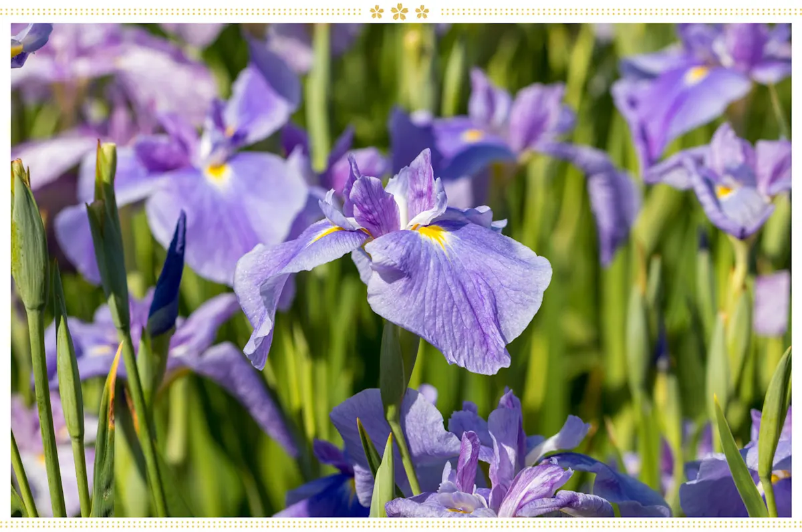Image resolution: width=802 pixels, height=532 pixels.
Task: Select the rightmost petal of the gold trio
Action: (422, 11)
